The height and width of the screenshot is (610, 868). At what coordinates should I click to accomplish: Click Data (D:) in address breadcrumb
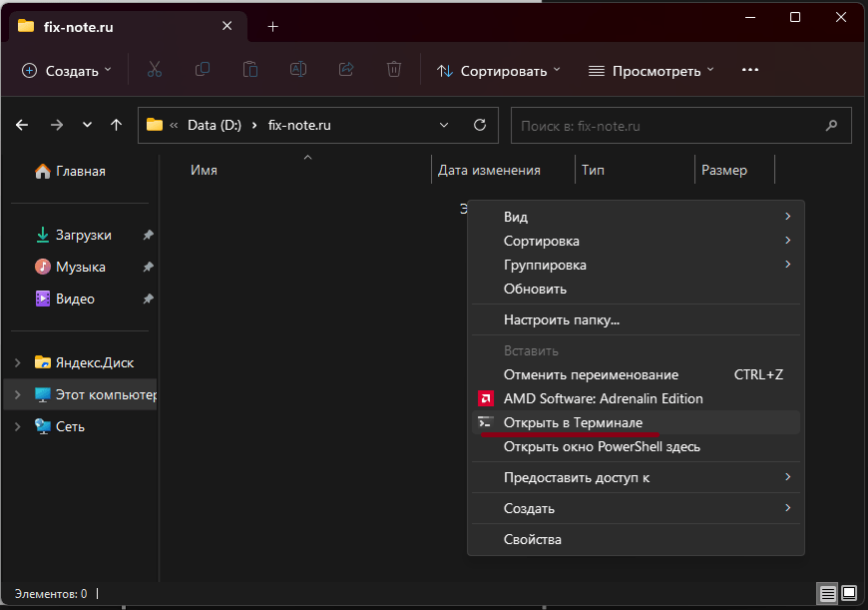point(215,125)
